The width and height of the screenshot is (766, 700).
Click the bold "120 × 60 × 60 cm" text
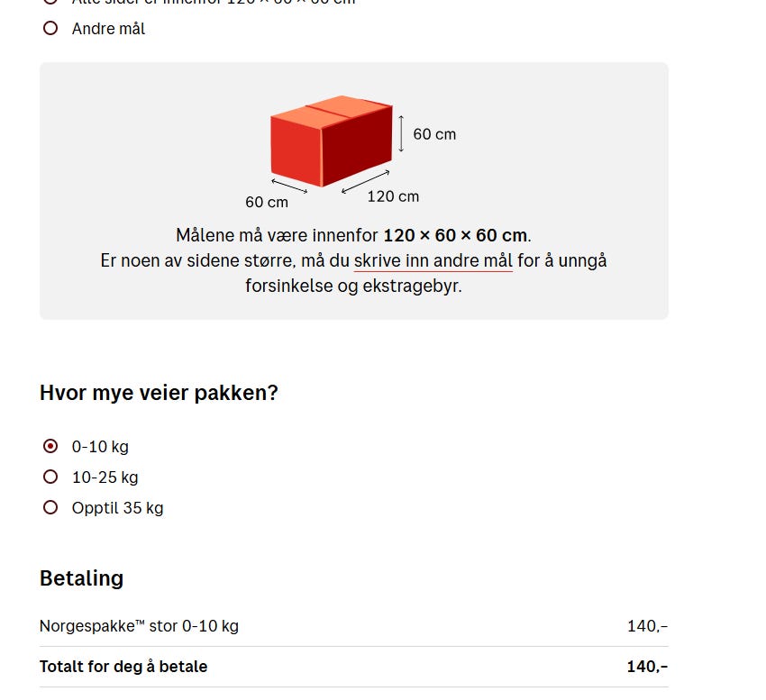pyautogui.click(x=455, y=235)
